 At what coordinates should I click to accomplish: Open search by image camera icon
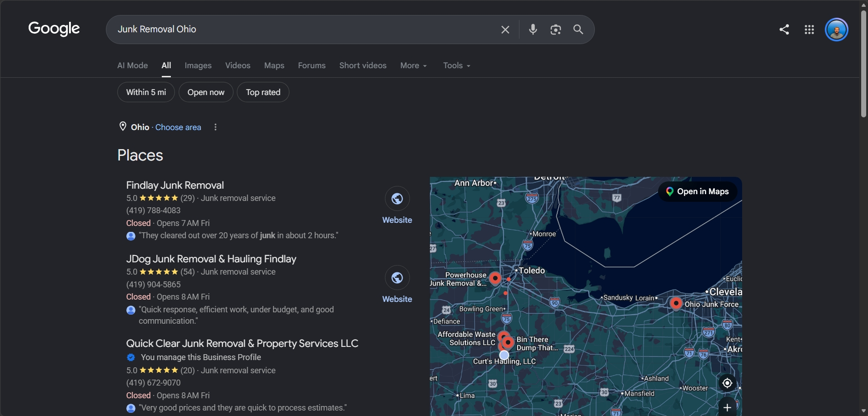(555, 30)
